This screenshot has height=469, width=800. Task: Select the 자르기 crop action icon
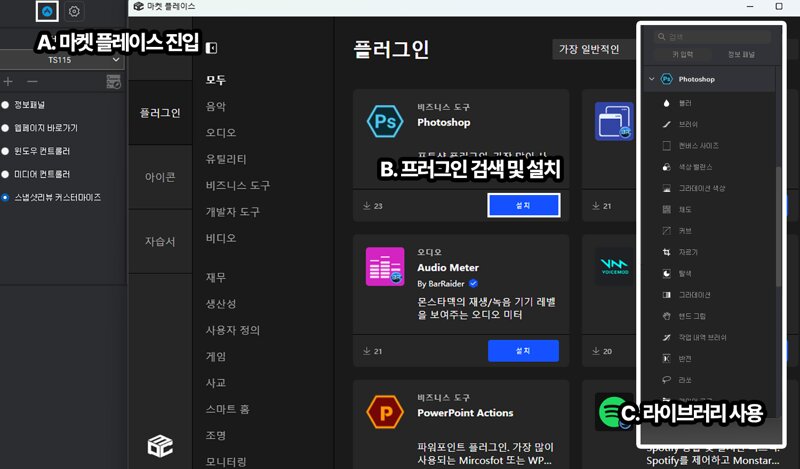tap(666, 252)
